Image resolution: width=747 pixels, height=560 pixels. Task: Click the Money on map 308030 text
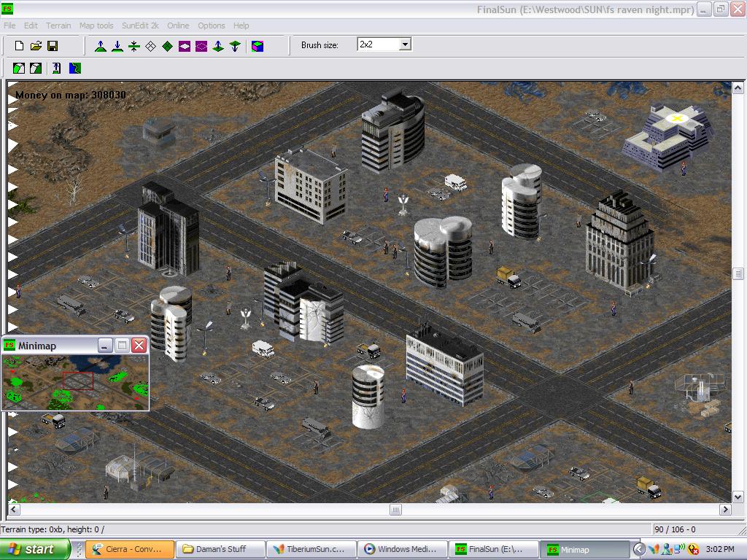(x=71, y=95)
